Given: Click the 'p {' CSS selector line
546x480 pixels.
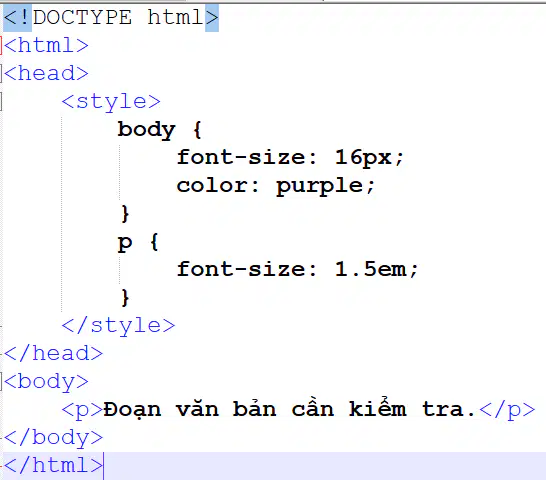Looking at the screenshot, I should (138, 242).
